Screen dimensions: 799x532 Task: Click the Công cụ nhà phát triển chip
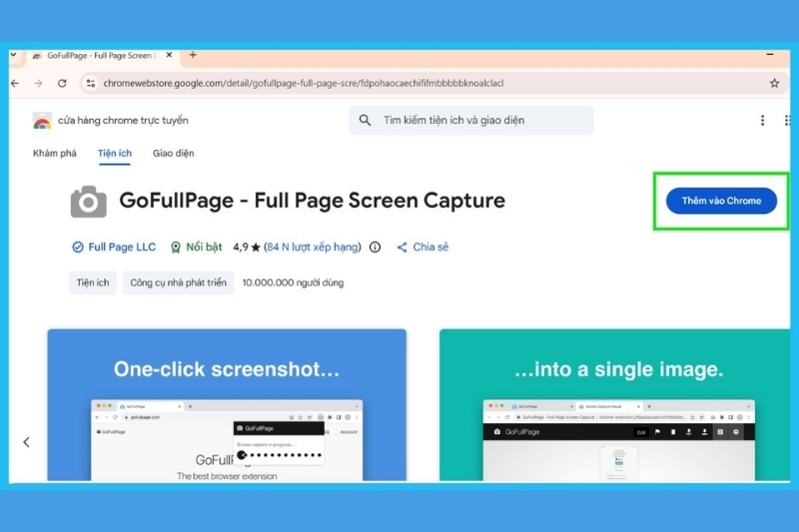[178, 282]
